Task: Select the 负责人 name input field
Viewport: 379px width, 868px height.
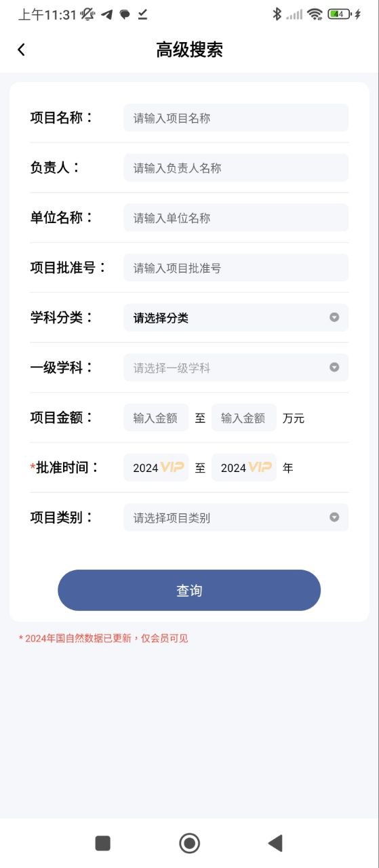Action: pos(236,167)
